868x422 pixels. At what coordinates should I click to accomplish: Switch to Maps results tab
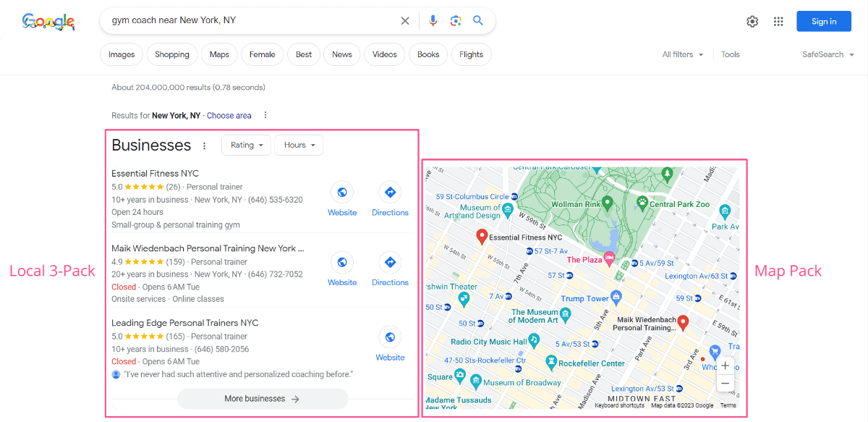coord(219,54)
